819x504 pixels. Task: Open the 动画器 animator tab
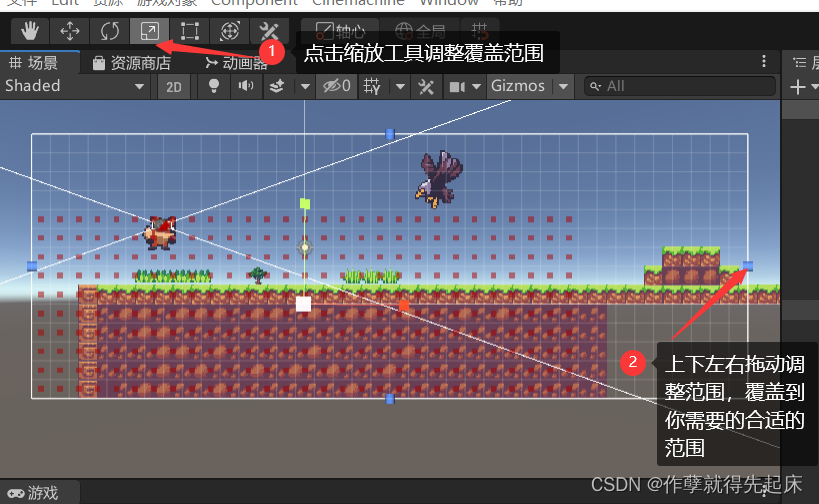coord(236,63)
